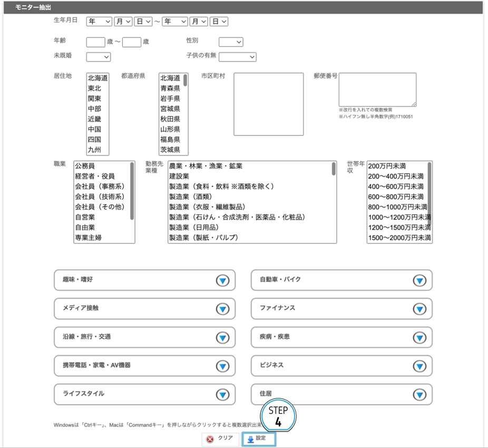Select 建設業 in the industry list

(x=179, y=177)
